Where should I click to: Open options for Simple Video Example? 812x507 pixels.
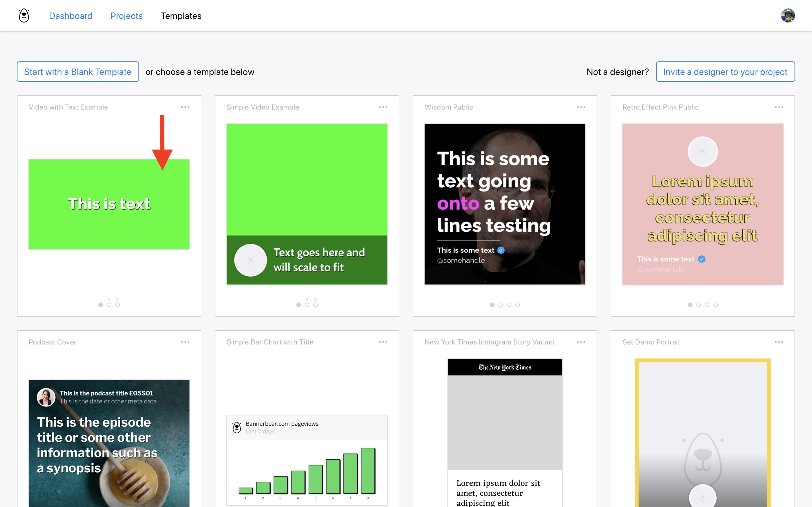[x=383, y=107]
